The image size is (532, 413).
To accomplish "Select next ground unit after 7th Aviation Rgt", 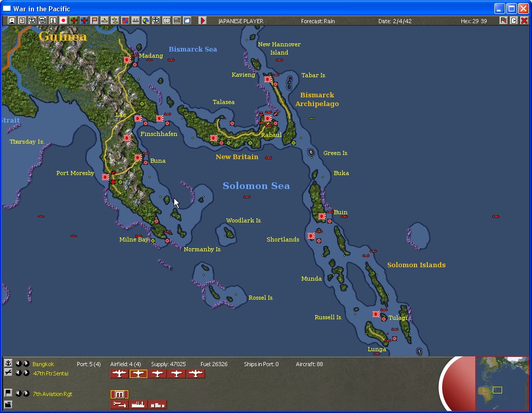I will (26, 393).
